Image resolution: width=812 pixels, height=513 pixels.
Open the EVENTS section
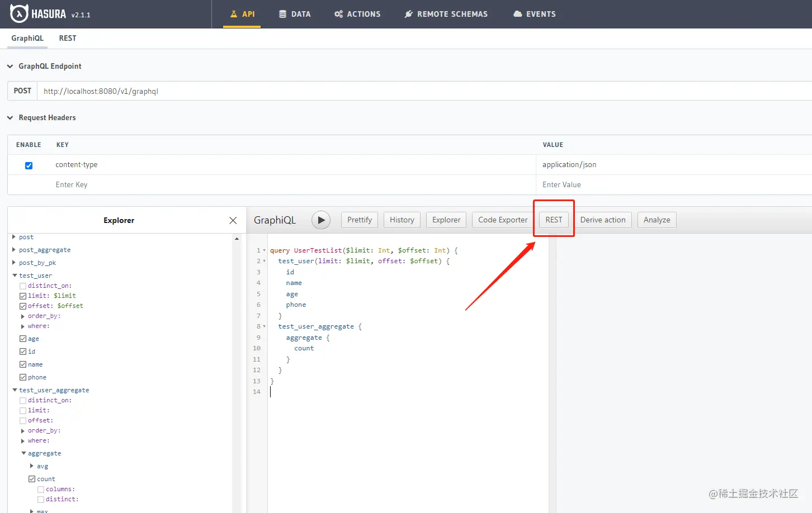535,14
